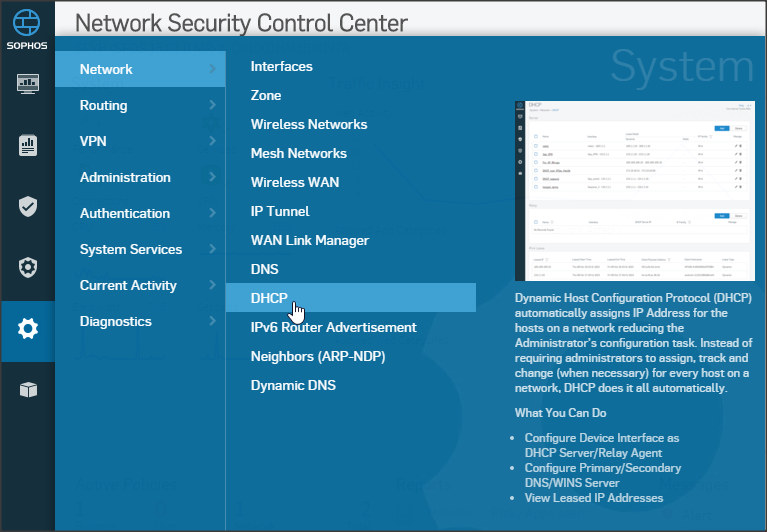
Task: Open IPv6 Router Advertisement page
Action: coord(333,327)
